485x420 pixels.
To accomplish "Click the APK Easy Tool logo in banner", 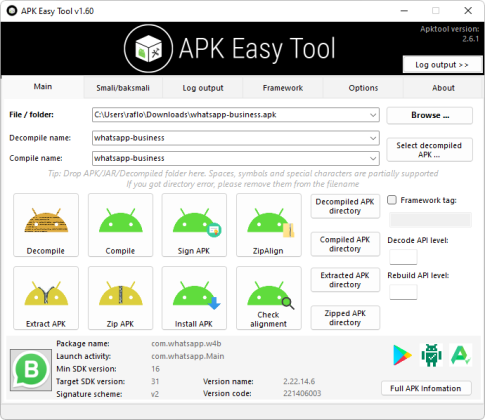I will pyautogui.click(x=148, y=49).
